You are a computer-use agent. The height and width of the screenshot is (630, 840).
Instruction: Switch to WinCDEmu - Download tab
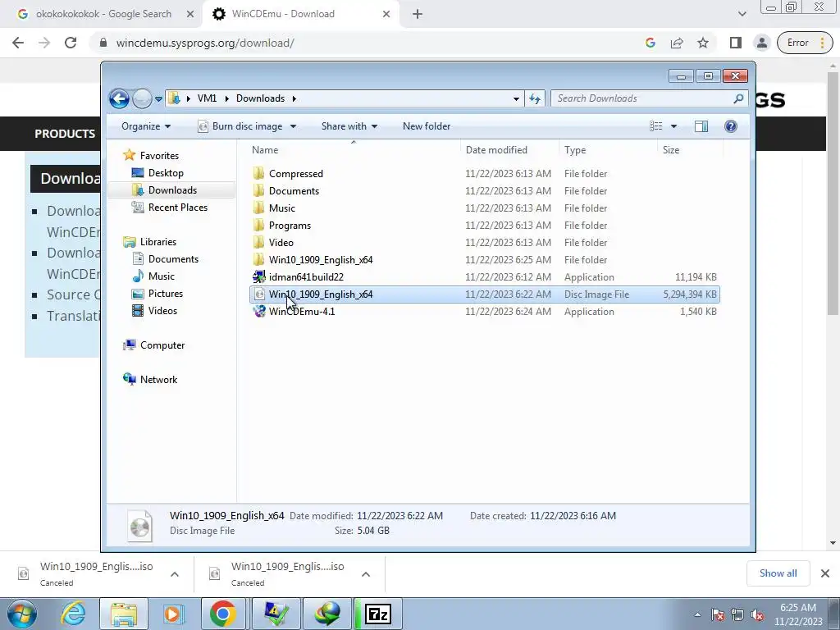283,14
